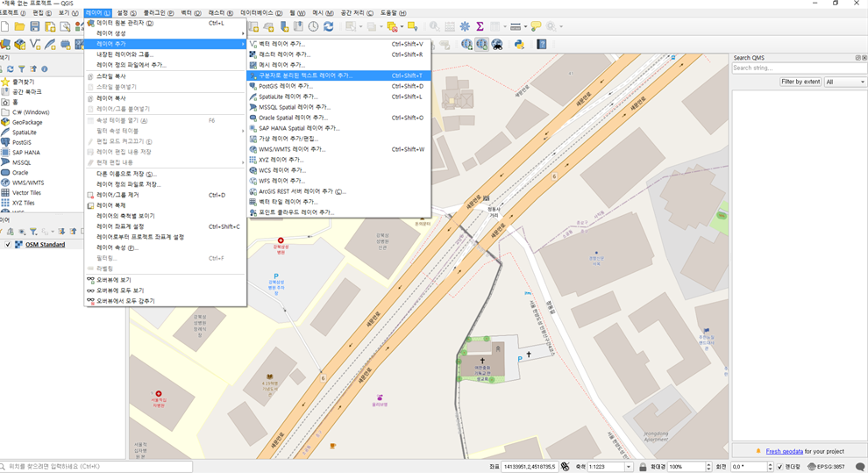Open the Raster menu

click(x=221, y=13)
